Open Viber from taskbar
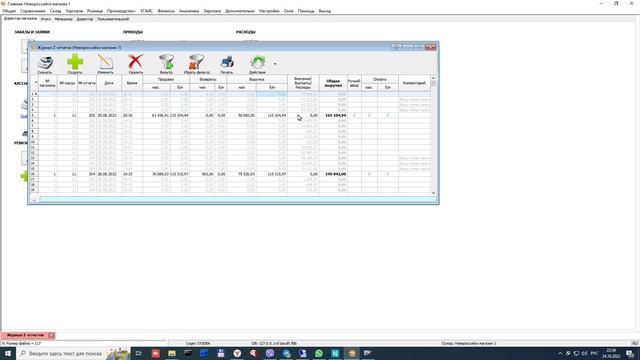The height and width of the screenshot is (360, 640). pyautogui.click(x=270, y=353)
